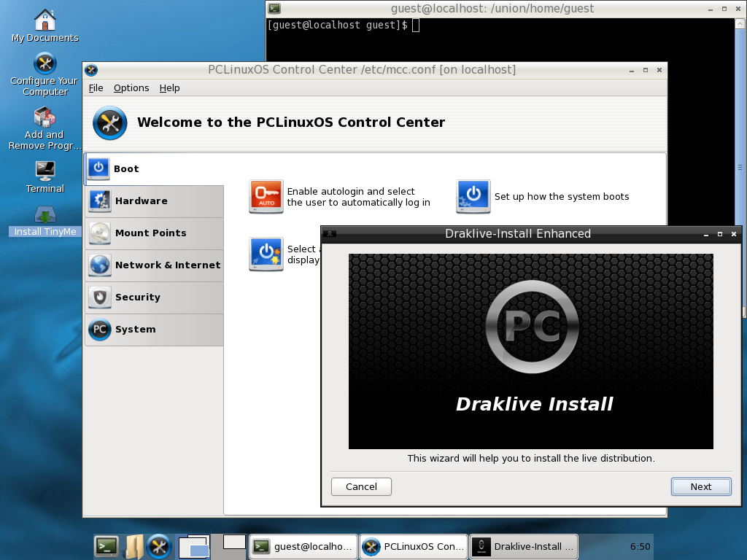Open Network & Internet category

[154, 265]
